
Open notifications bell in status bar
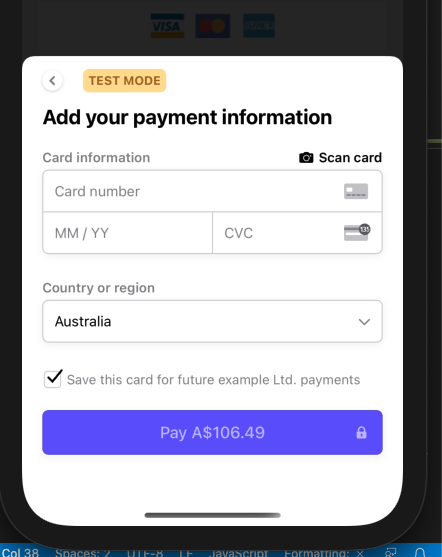(420, 553)
